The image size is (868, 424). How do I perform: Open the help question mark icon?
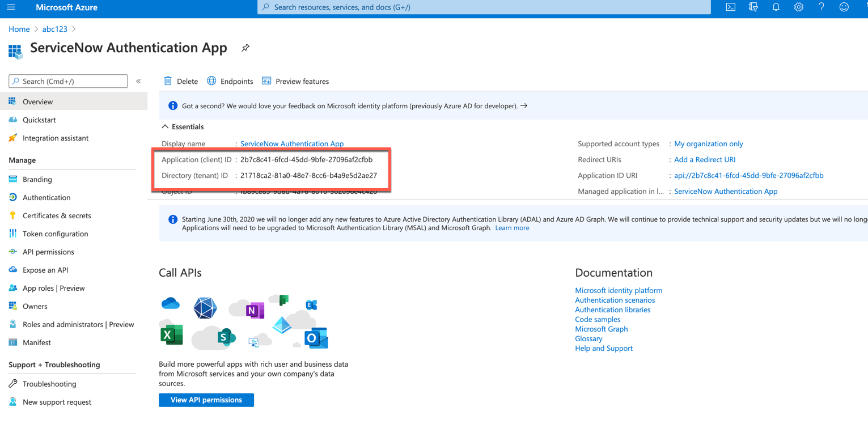click(822, 7)
